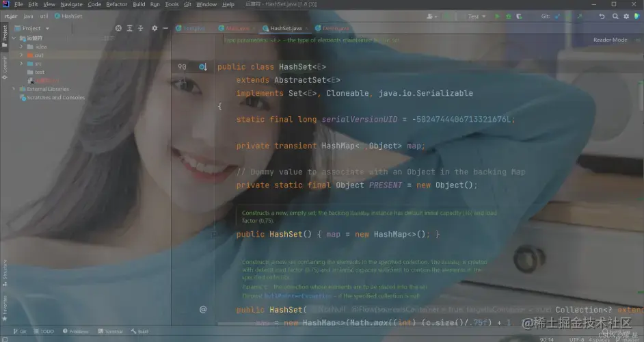Open the Help menu

[228, 5]
